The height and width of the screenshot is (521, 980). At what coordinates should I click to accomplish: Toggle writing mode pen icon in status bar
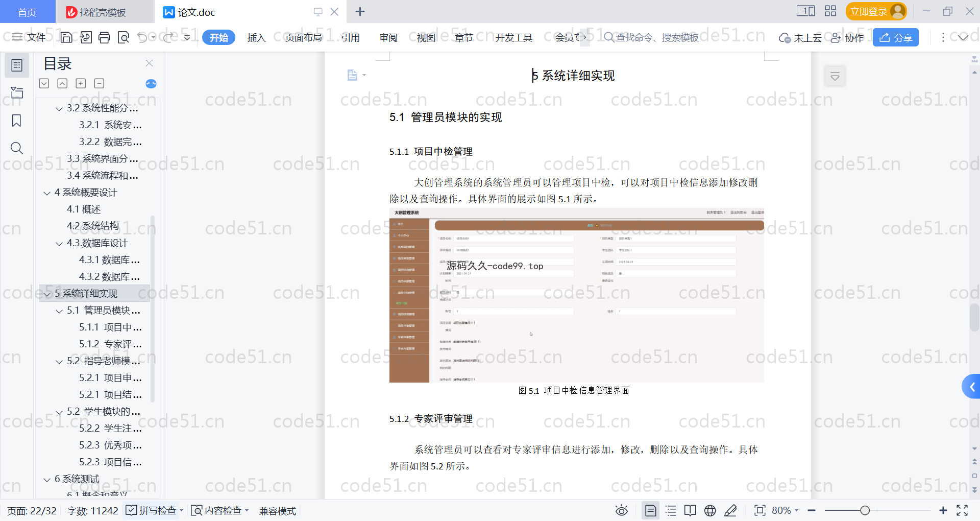pos(730,510)
